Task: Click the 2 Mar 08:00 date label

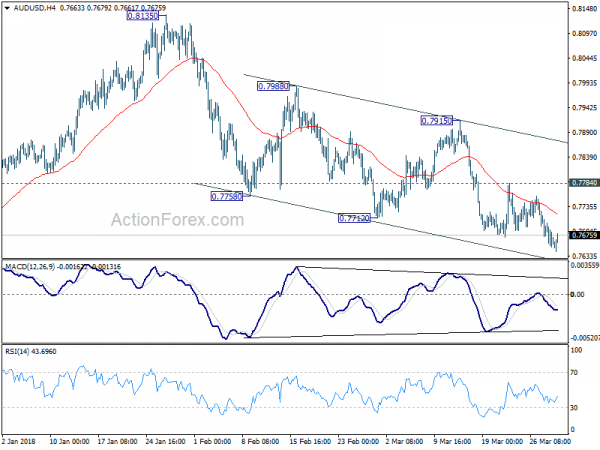Action: (x=404, y=441)
